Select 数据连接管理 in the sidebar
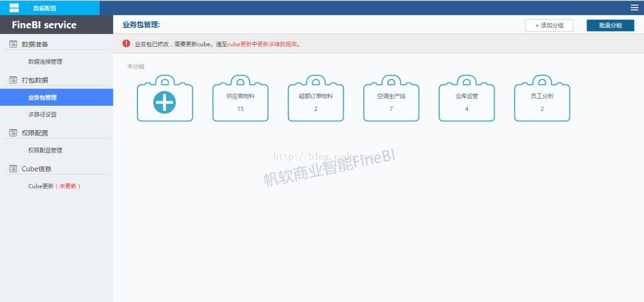 point(45,62)
